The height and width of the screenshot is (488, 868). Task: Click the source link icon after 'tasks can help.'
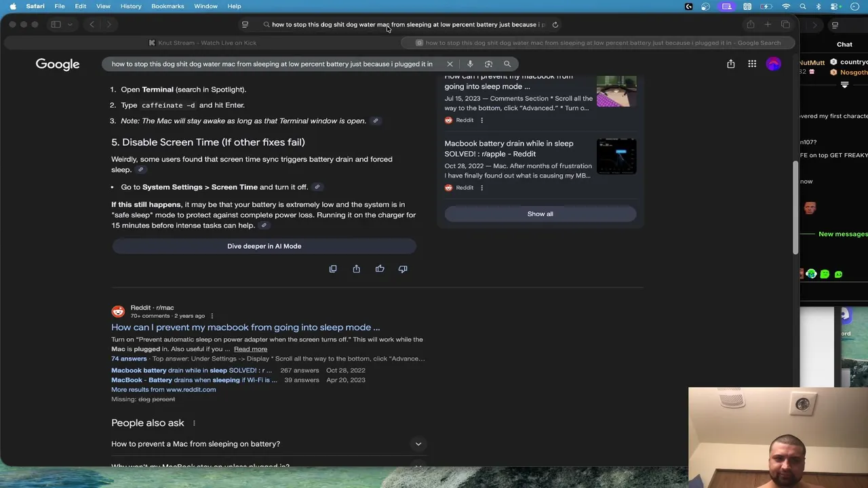[x=264, y=226]
